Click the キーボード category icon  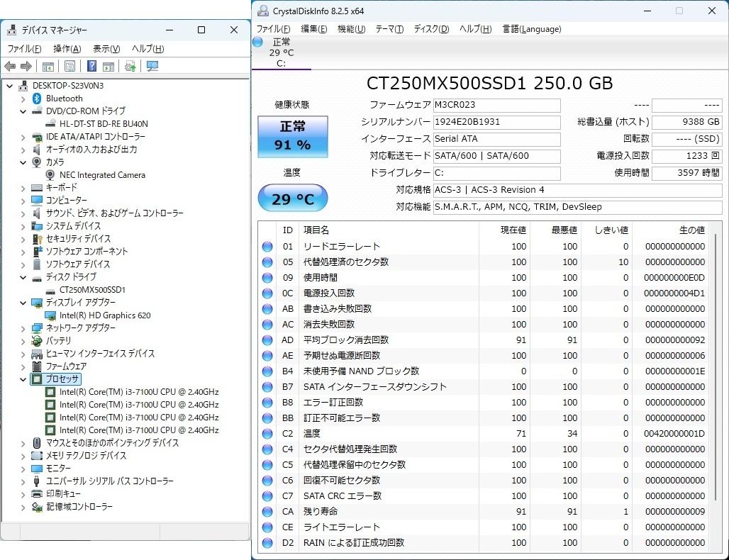(x=37, y=188)
